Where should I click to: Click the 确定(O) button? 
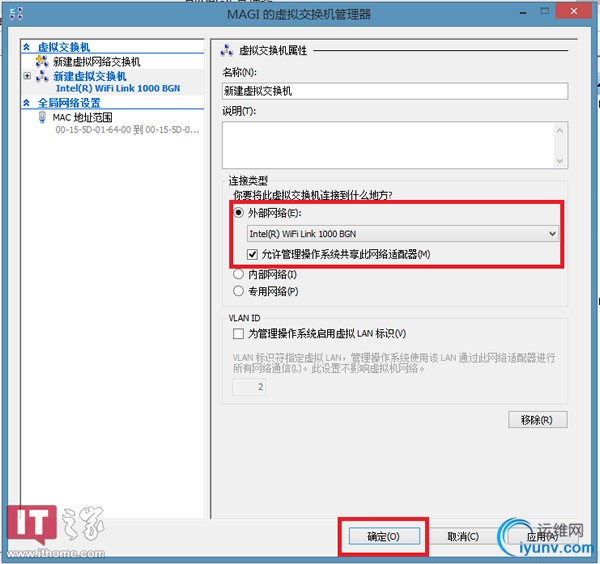tap(384, 536)
